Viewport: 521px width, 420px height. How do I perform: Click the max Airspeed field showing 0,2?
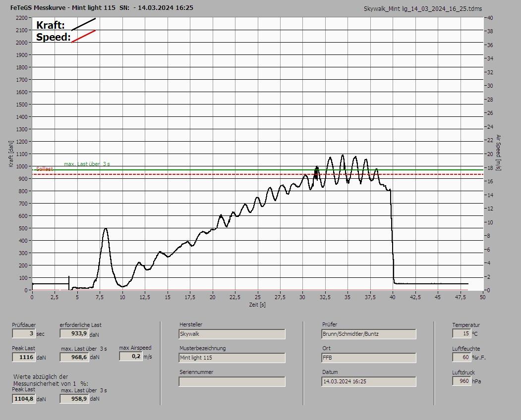[x=130, y=356]
